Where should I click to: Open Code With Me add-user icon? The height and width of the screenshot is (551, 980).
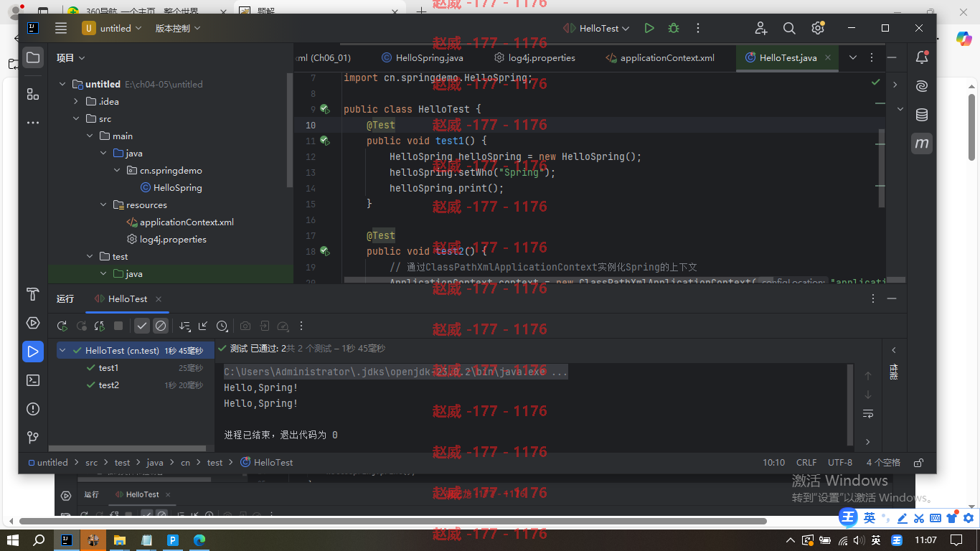(761, 28)
